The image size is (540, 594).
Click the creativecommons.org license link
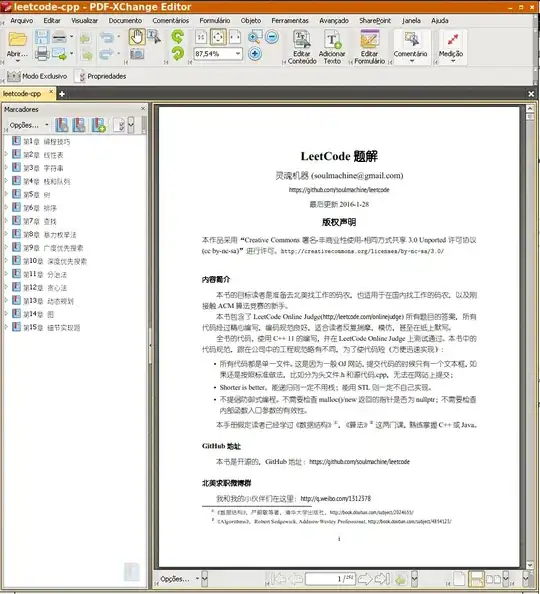point(362,251)
